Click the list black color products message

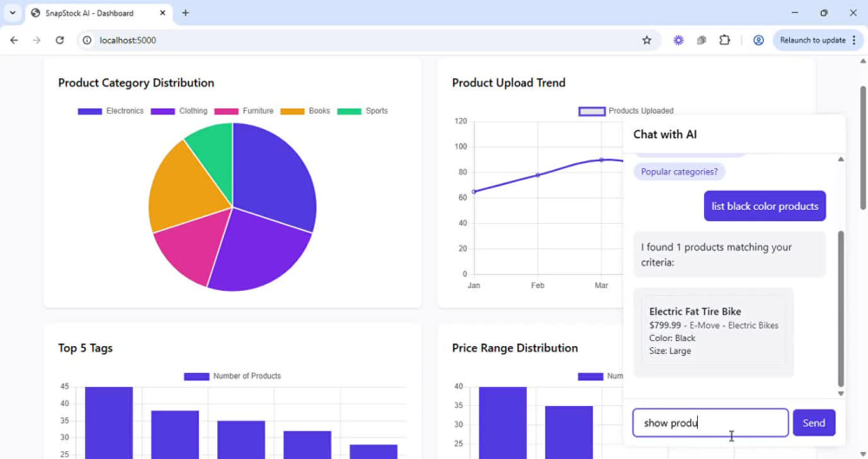click(x=765, y=206)
